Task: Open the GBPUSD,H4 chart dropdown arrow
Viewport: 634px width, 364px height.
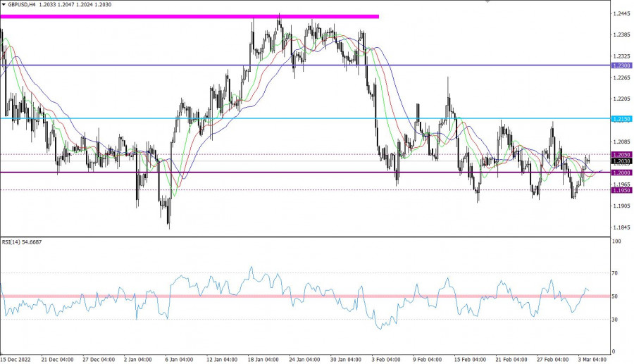Action: [4, 4]
